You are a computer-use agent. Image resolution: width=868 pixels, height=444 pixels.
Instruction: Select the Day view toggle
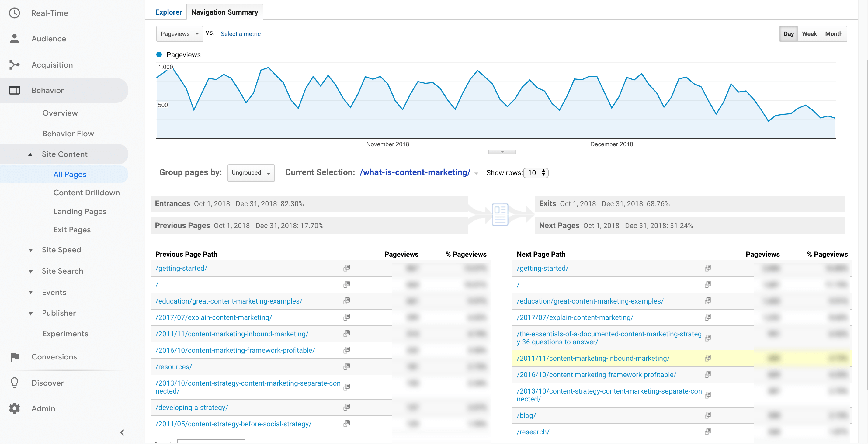(x=789, y=33)
